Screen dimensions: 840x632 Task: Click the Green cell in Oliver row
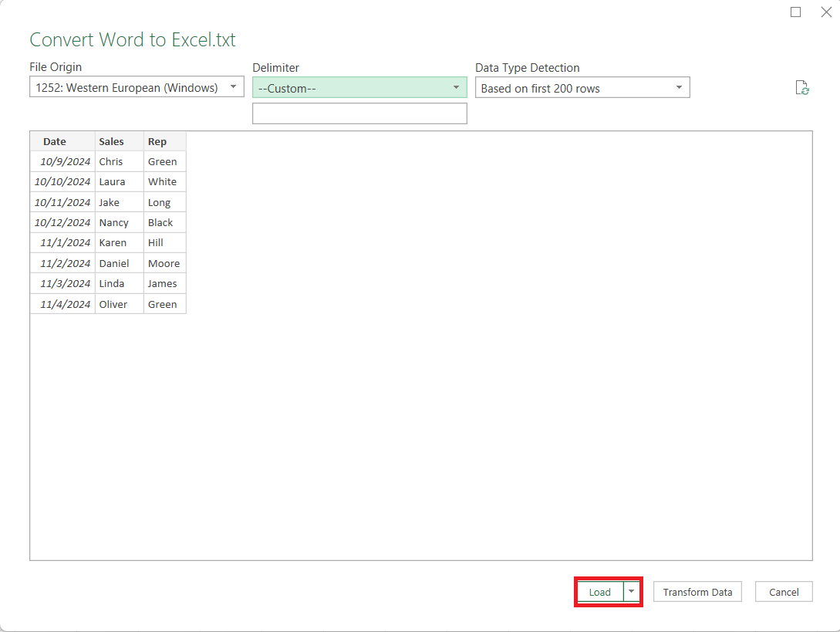(165, 304)
